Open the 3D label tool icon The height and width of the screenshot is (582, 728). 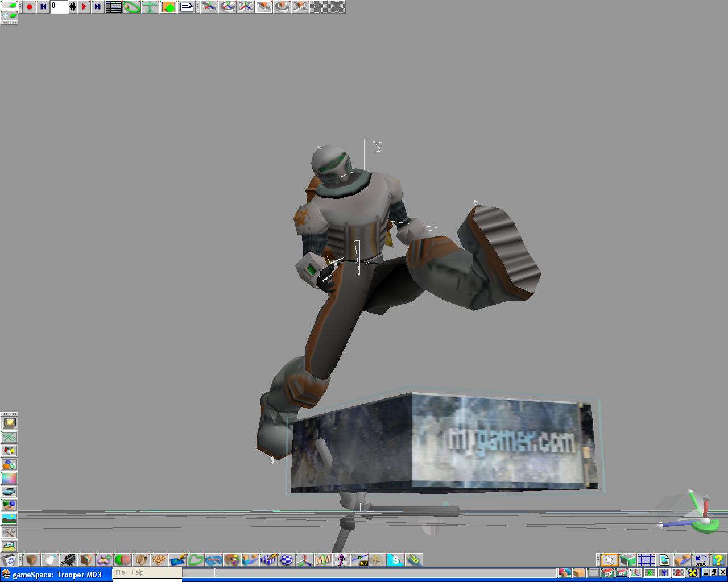tap(414, 560)
